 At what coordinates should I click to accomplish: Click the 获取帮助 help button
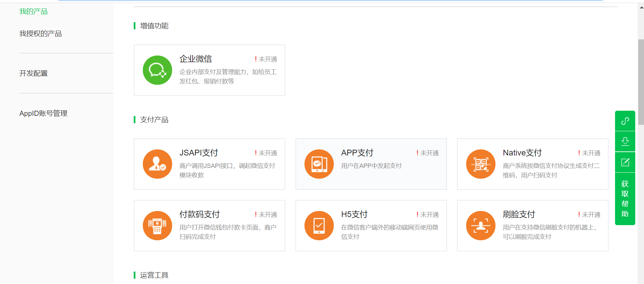click(x=625, y=199)
